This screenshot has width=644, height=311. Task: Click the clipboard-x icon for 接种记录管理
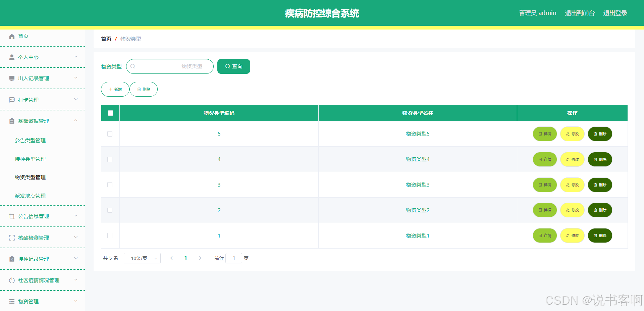12,259
